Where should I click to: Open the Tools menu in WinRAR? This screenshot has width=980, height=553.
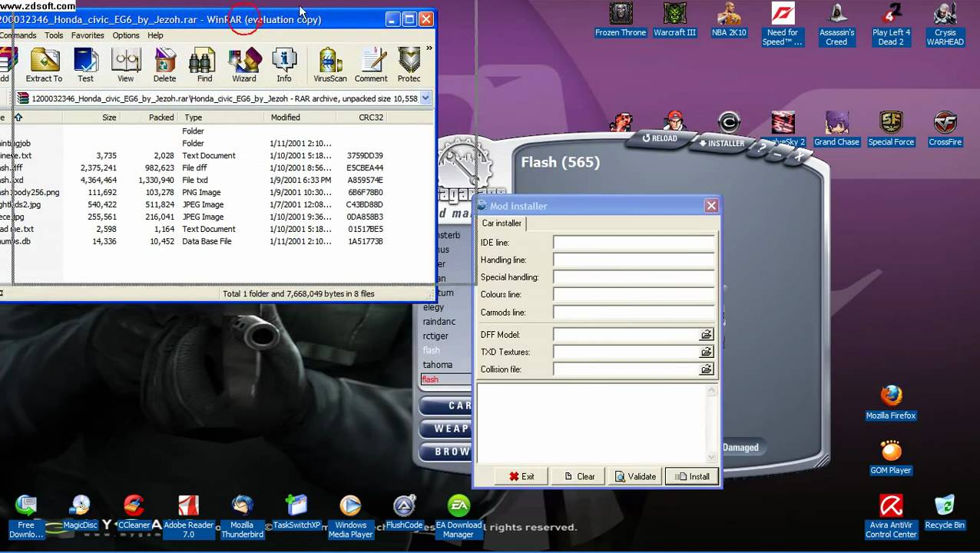[54, 35]
